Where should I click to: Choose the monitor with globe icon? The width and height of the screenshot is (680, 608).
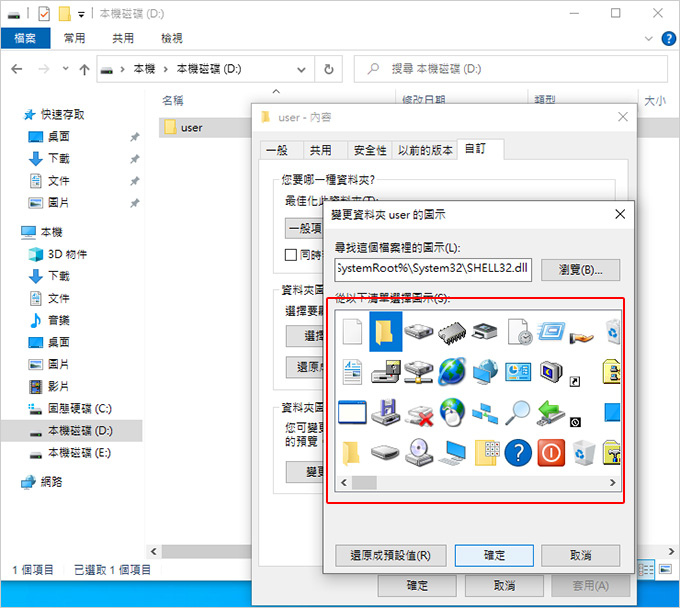click(x=485, y=372)
